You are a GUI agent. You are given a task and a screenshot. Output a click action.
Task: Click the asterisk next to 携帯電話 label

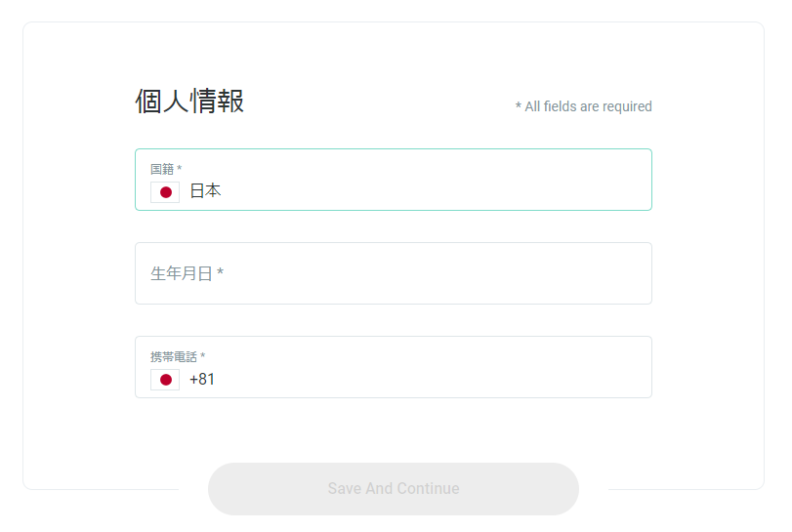tap(202, 355)
